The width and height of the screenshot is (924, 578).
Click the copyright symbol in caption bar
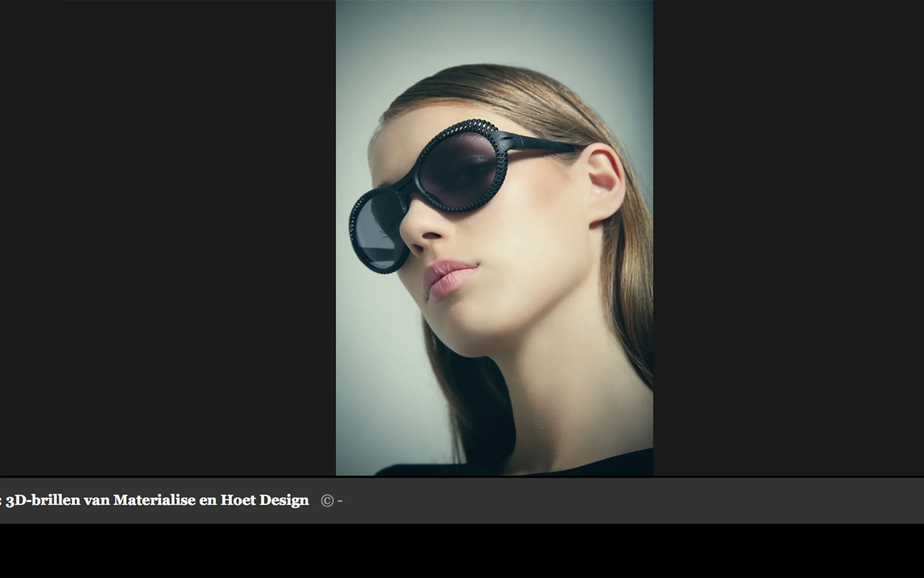coord(327,500)
